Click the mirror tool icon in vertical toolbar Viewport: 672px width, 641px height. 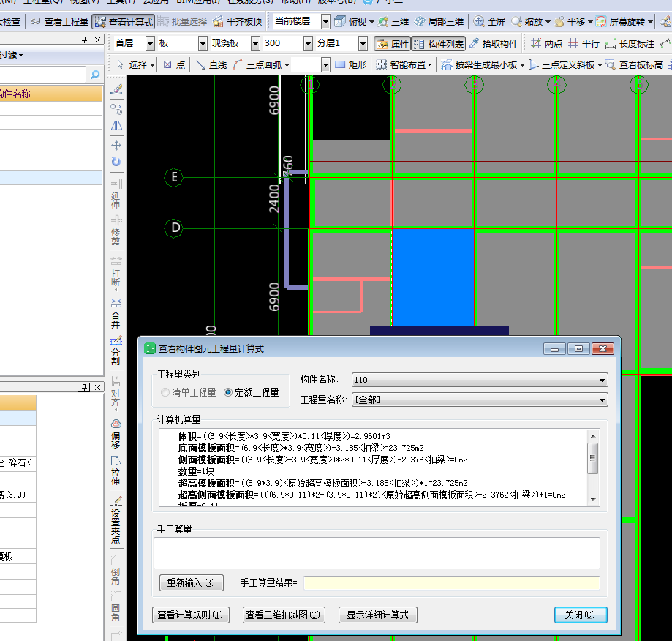pos(116,126)
